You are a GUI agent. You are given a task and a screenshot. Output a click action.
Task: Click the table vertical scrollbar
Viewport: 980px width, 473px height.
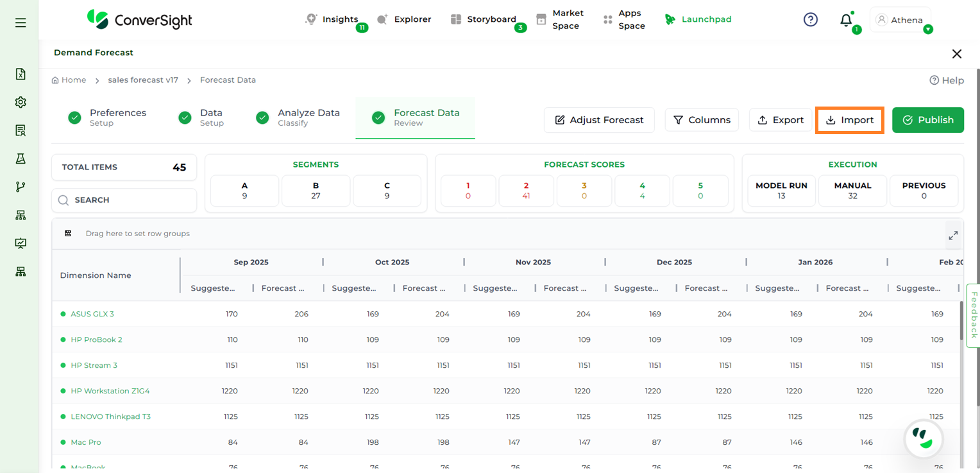[x=961, y=321]
